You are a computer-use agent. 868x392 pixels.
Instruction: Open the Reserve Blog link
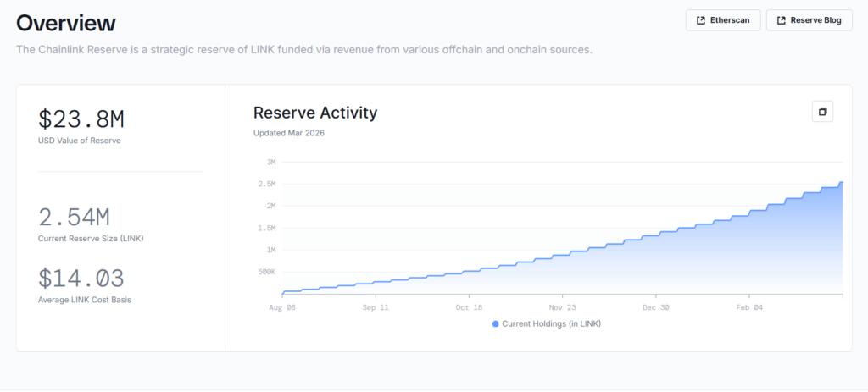click(809, 20)
